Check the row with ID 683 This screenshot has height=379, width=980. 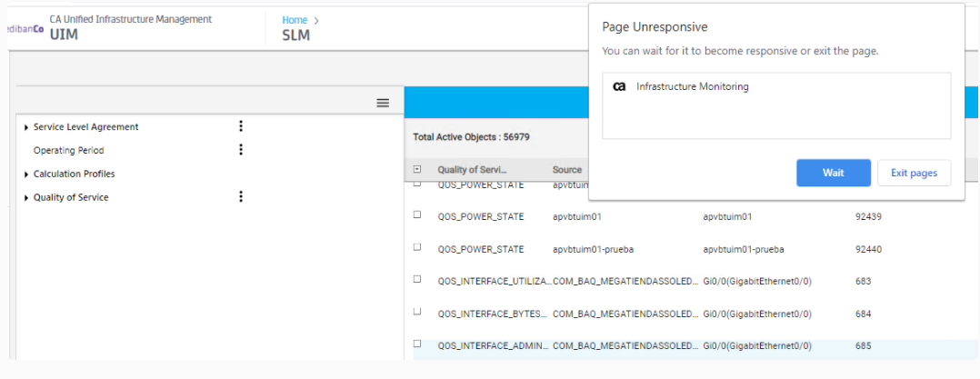pyautogui.click(x=417, y=278)
